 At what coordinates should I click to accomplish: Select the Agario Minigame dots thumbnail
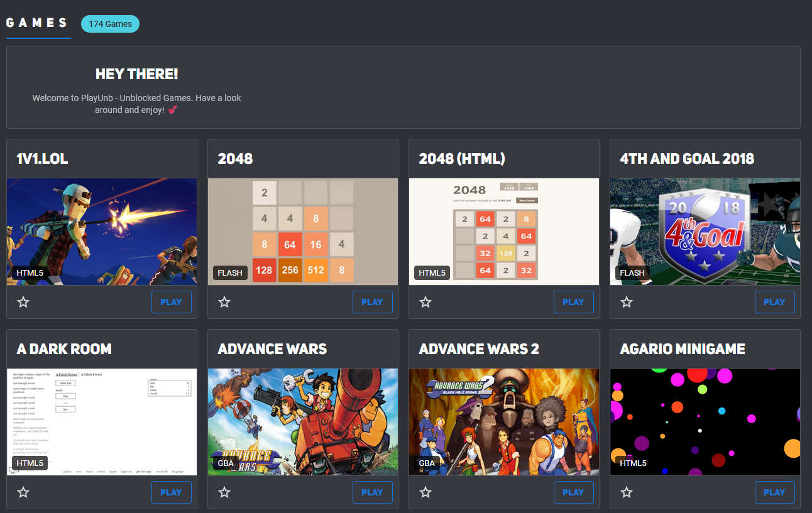pos(705,422)
